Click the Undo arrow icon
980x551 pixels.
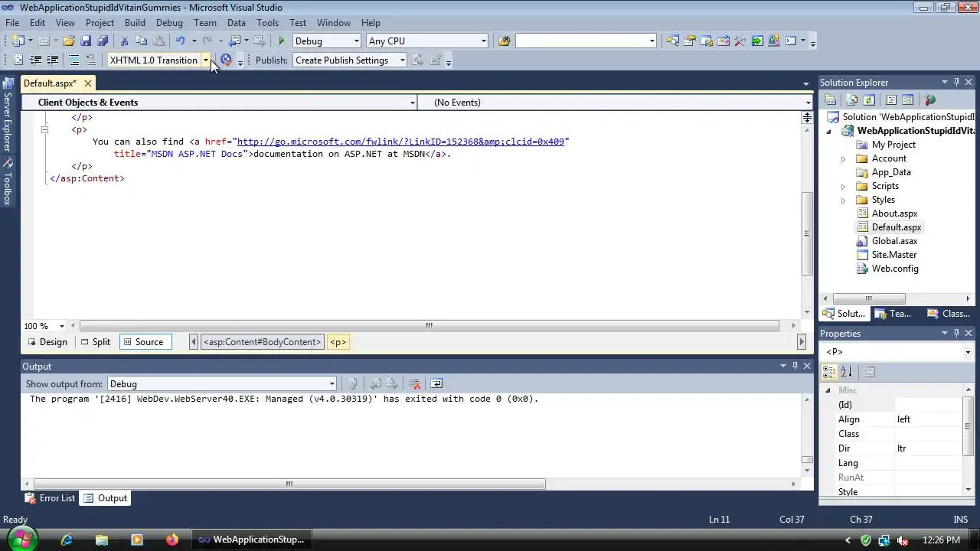coord(180,41)
